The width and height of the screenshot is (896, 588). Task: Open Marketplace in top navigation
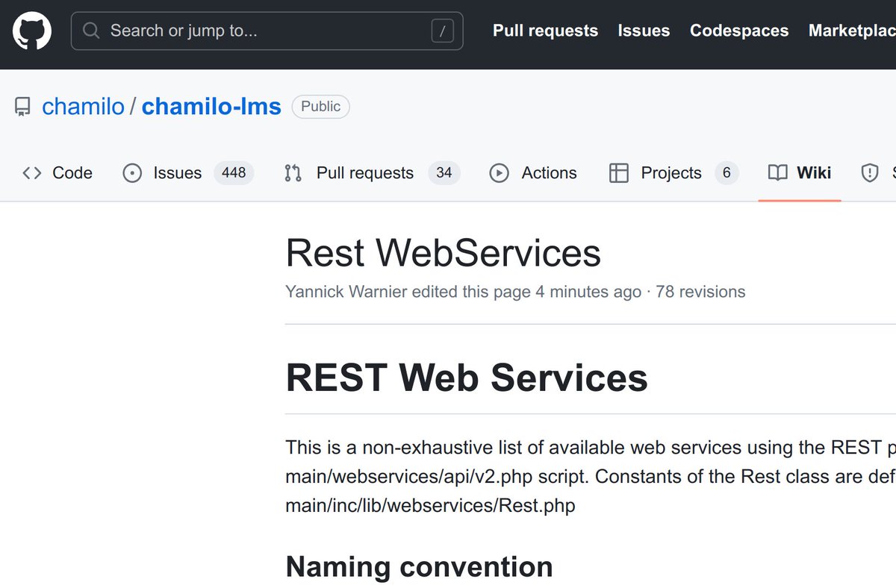(852, 31)
